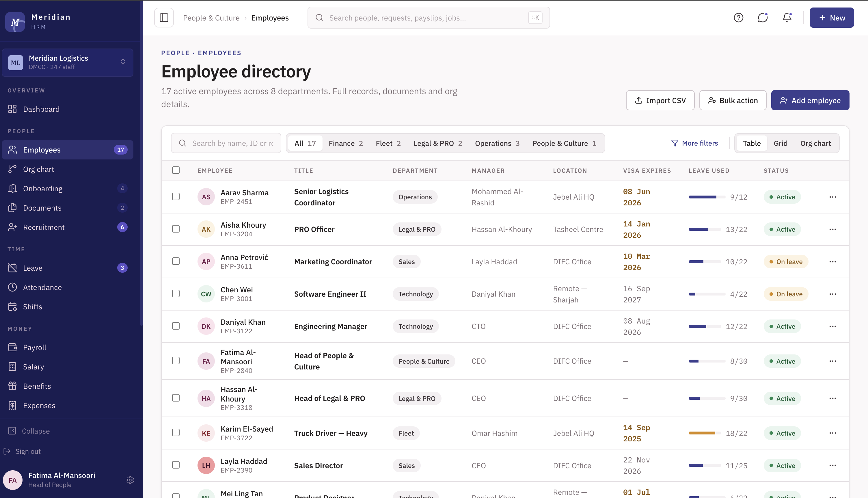
Task: Filter by the Finance tab
Action: click(346, 143)
